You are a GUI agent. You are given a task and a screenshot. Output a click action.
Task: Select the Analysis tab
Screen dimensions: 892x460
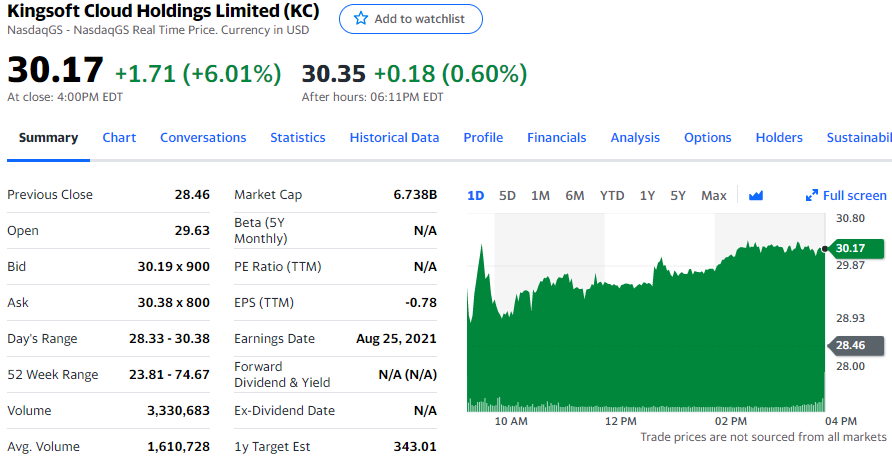click(635, 138)
